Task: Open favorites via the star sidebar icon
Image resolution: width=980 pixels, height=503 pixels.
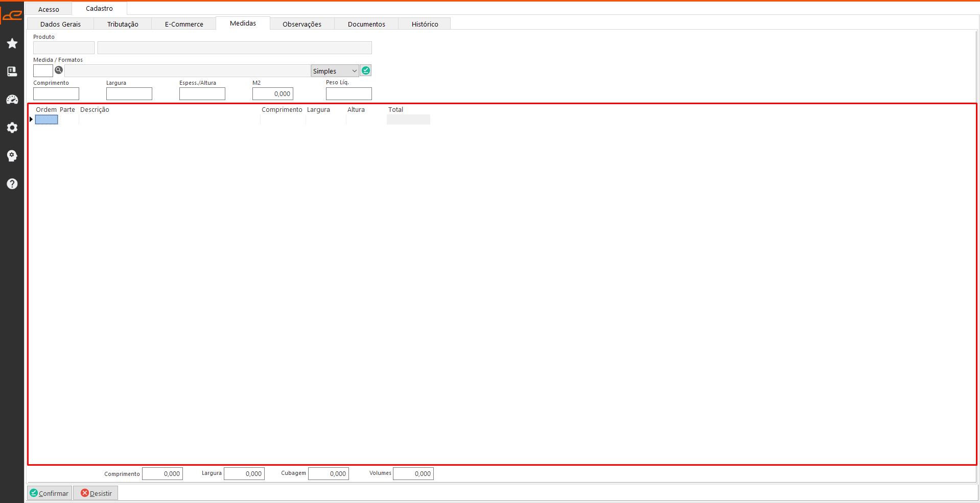Action: click(x=12, y=43)
